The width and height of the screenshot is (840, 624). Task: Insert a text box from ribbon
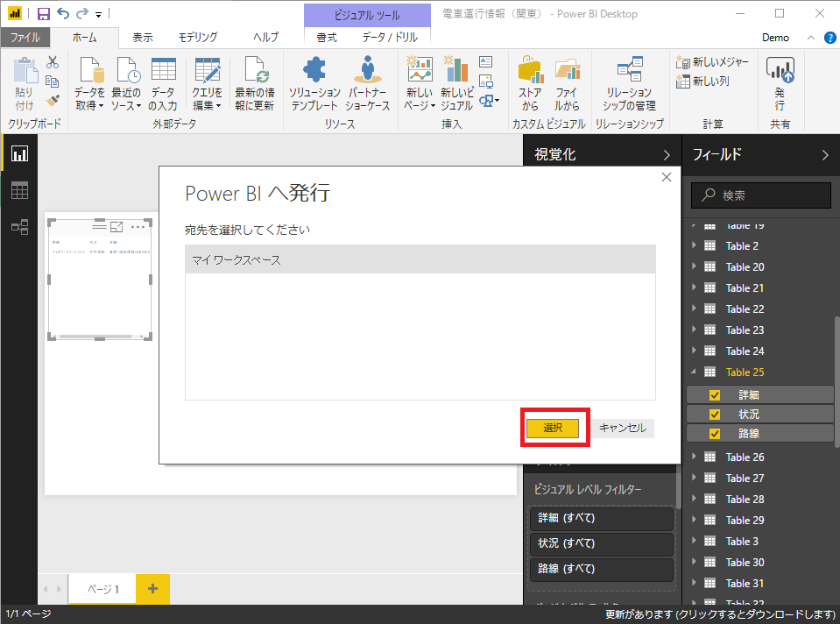click(x=486, y=61)
